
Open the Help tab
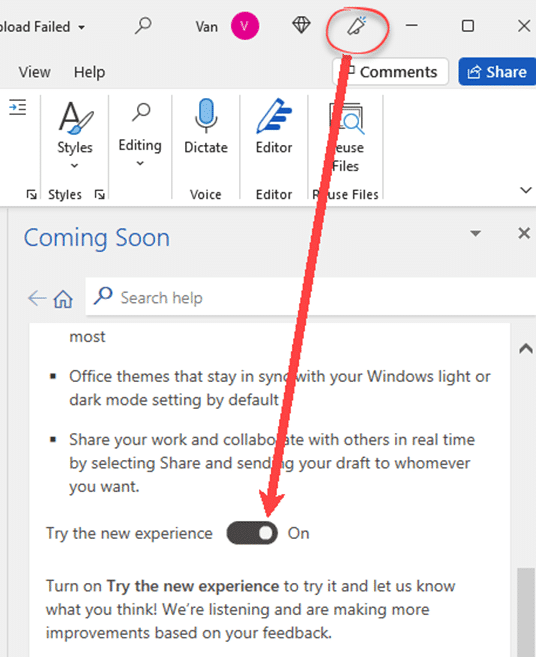pyautogui.click(x=89, y=72)
